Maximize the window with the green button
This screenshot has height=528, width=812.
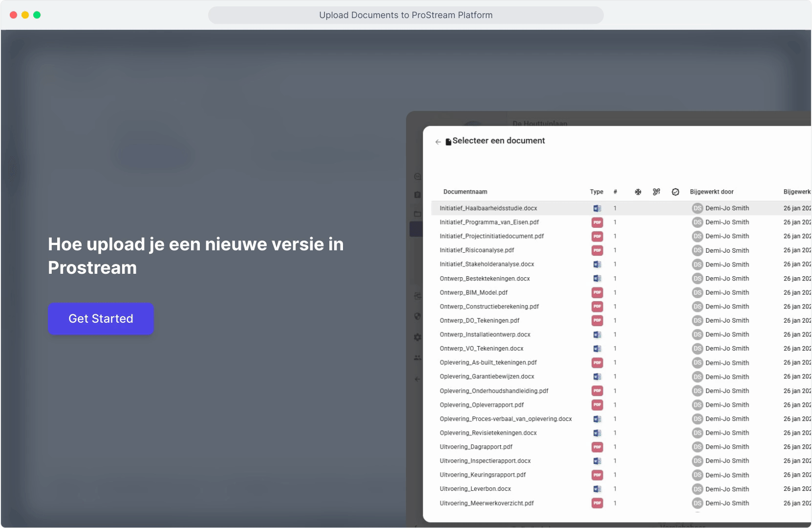[x=37, y=15]
